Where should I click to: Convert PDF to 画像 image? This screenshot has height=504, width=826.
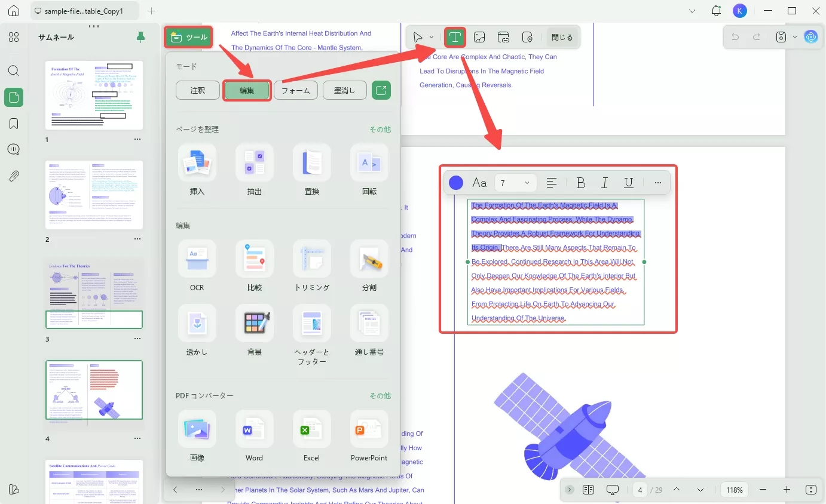coord(197,436)
